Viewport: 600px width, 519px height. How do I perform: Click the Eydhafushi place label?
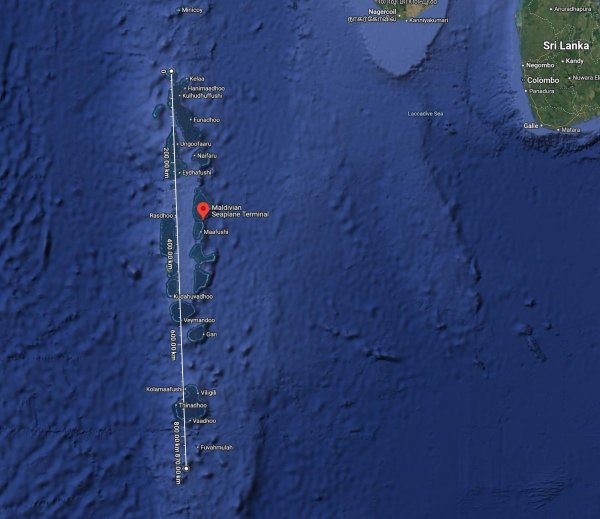[195, 173]
